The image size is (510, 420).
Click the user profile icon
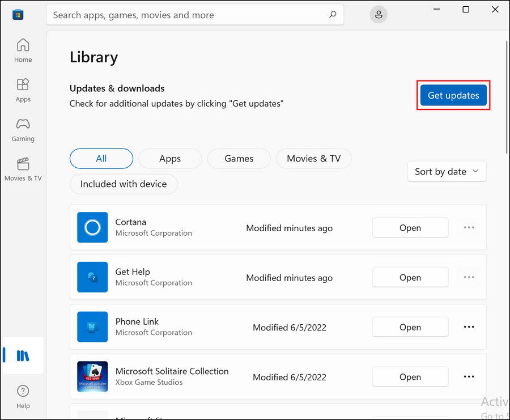[x=379, y=15]
